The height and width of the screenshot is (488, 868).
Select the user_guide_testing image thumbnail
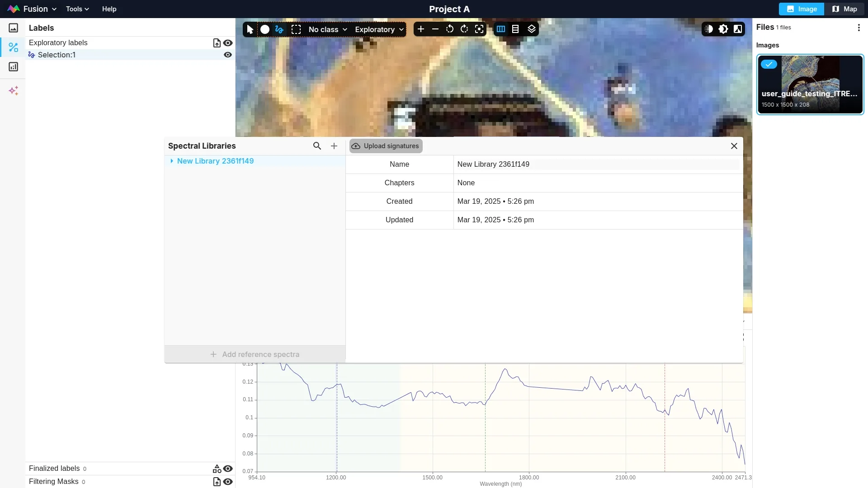pyautogui.click(x=810, y=84)
